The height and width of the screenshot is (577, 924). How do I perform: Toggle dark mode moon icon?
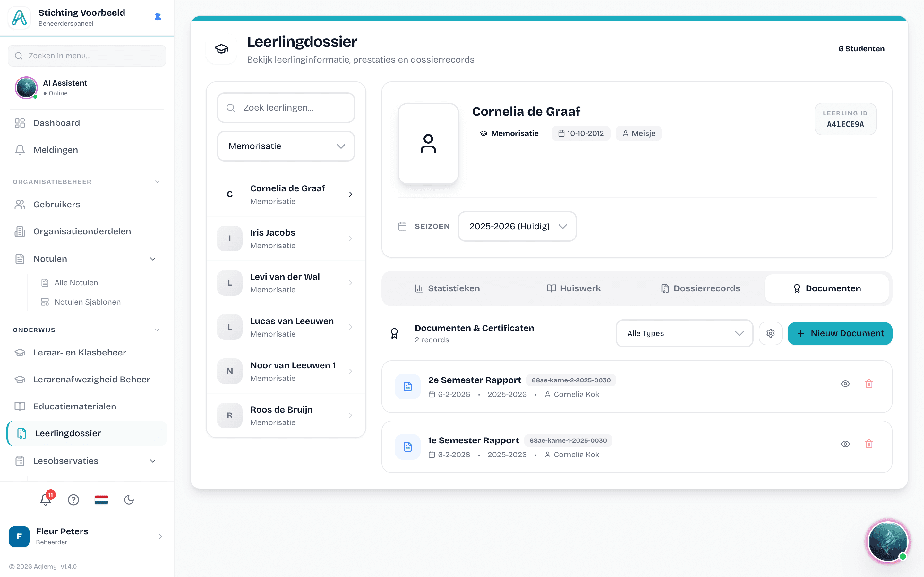[x=129, y=499]
